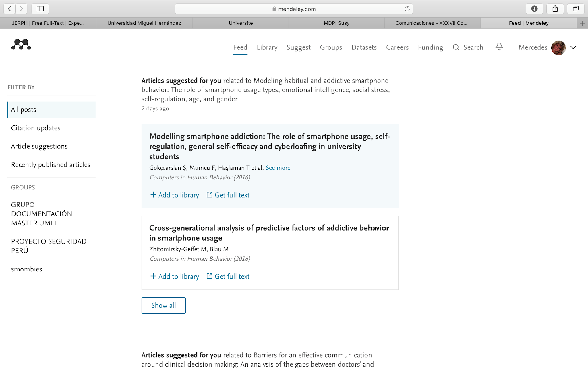Open the Library navigation tab
Screen dimensions: 588x368
pos(267,47)
